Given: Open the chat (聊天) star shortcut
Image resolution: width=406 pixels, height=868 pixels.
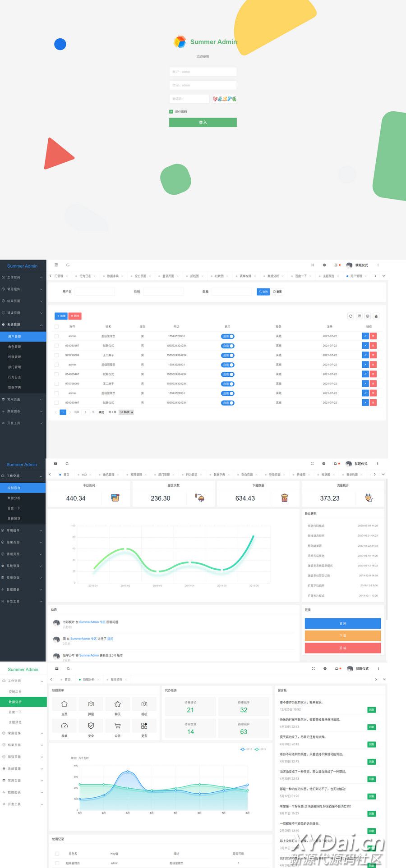Looking at the screenshot, I should click(x=117, y=704).
